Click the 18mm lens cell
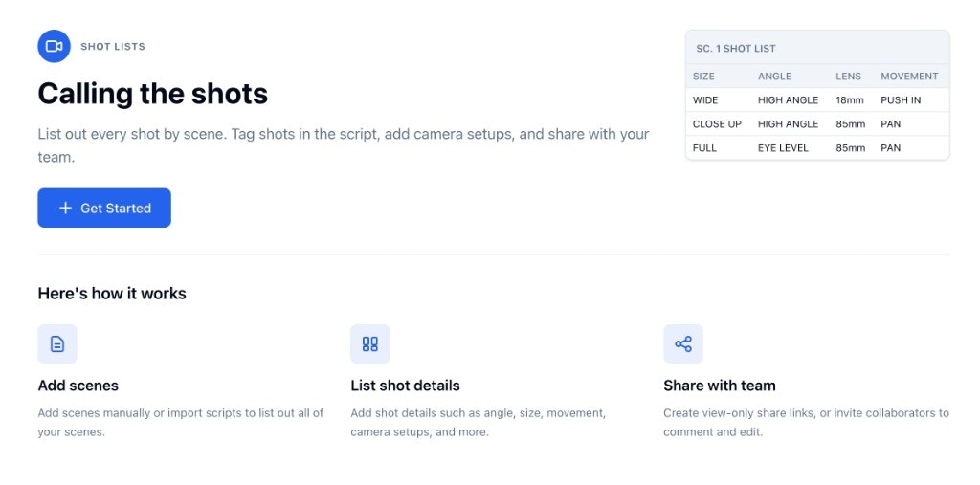The image size is (980, 485). (851, 100)
